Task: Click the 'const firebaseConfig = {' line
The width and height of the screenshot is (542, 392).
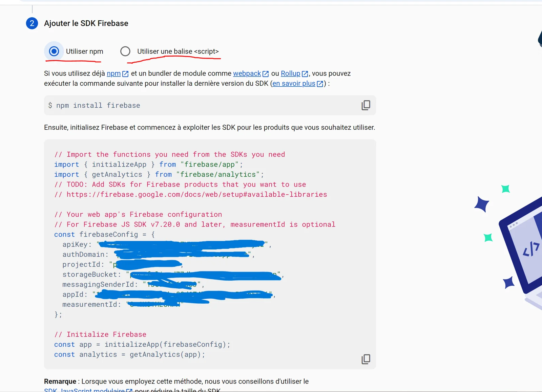Action: click(104, 234)
